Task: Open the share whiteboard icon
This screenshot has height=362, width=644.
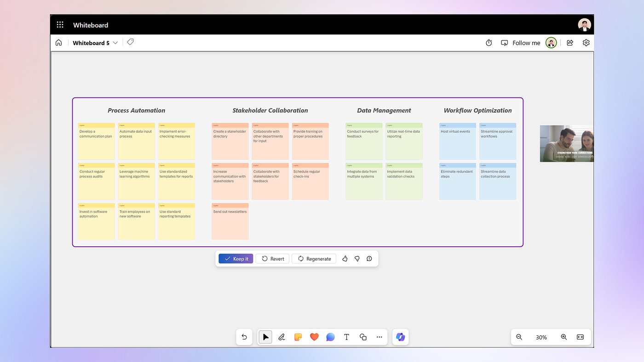Action: pyautogui.click(x=569, y=43)
